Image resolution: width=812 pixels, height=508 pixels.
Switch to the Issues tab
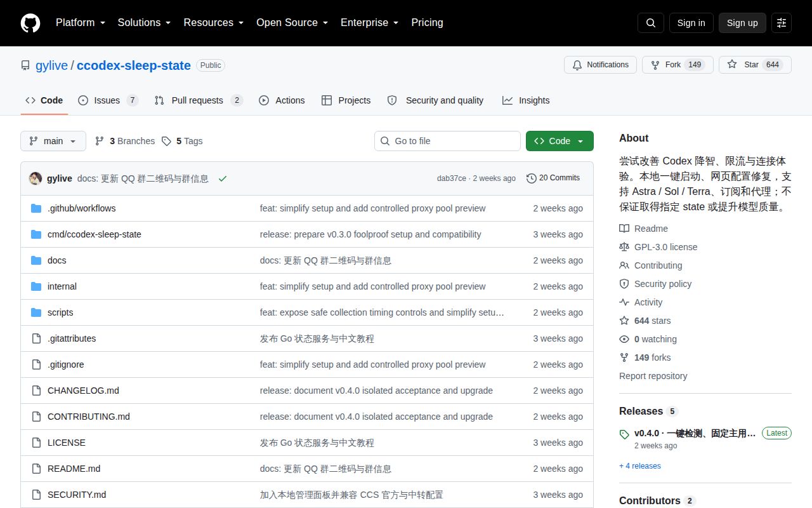pyautogui.click(x=108, y=100)
